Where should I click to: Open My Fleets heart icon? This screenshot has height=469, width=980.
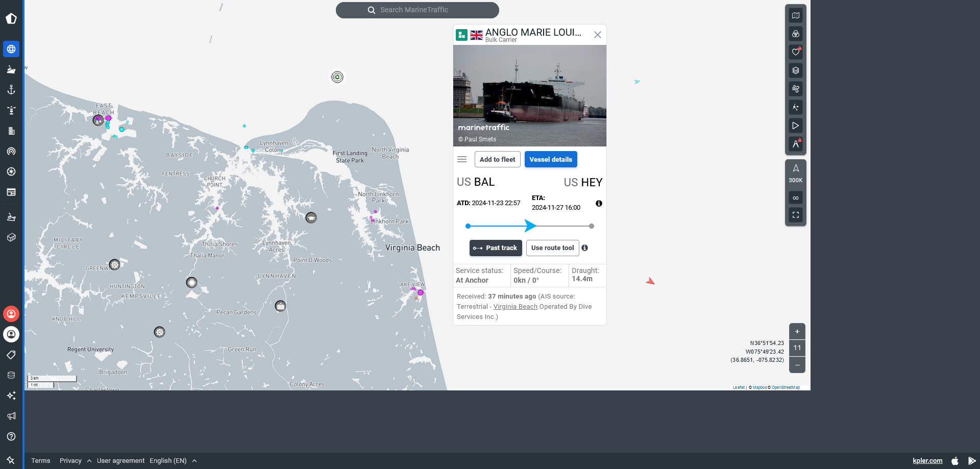[x=796, y=52]
